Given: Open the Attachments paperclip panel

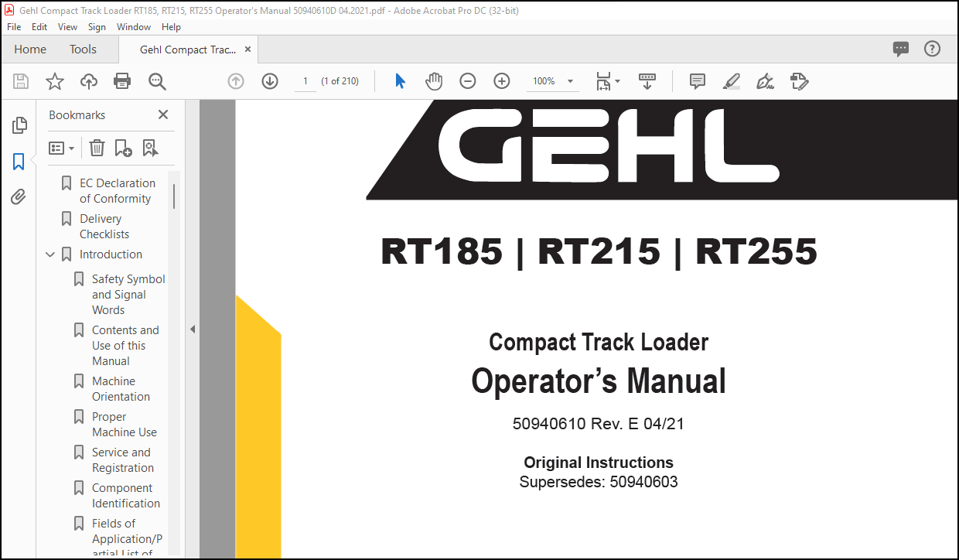Looking at the screenshot, I should point(19,197).
